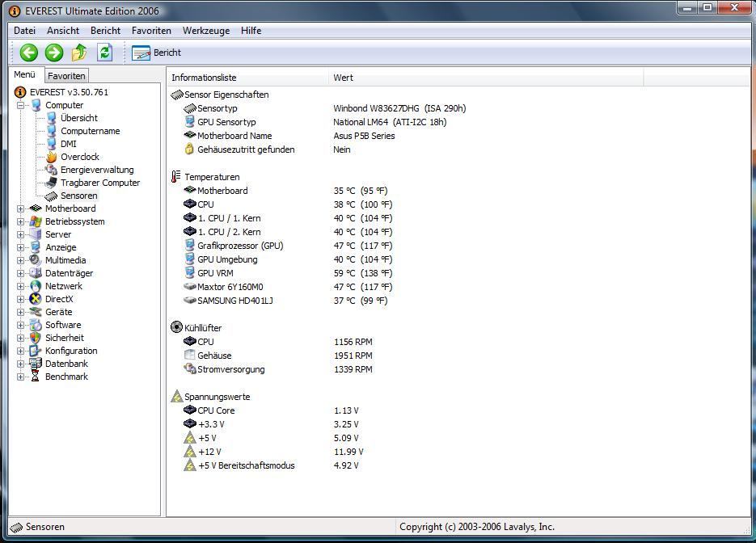Select the Tragbarer Computer laptop icon

[52, 183]
